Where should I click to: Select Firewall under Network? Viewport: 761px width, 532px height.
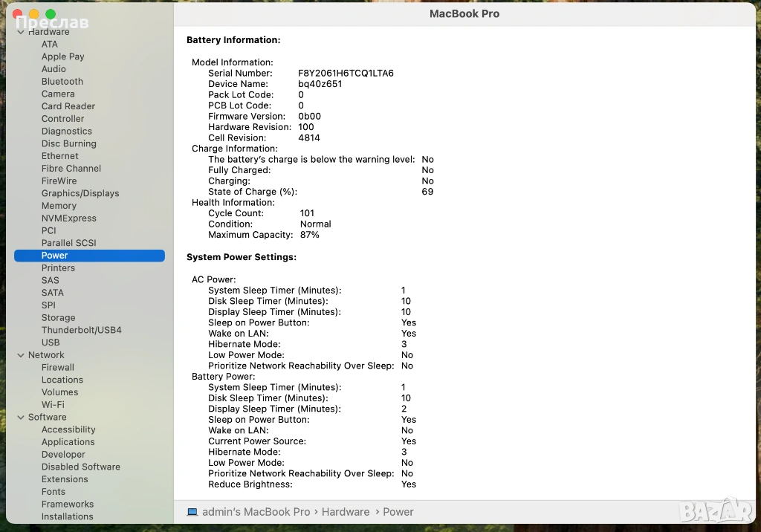click(58, 368)
